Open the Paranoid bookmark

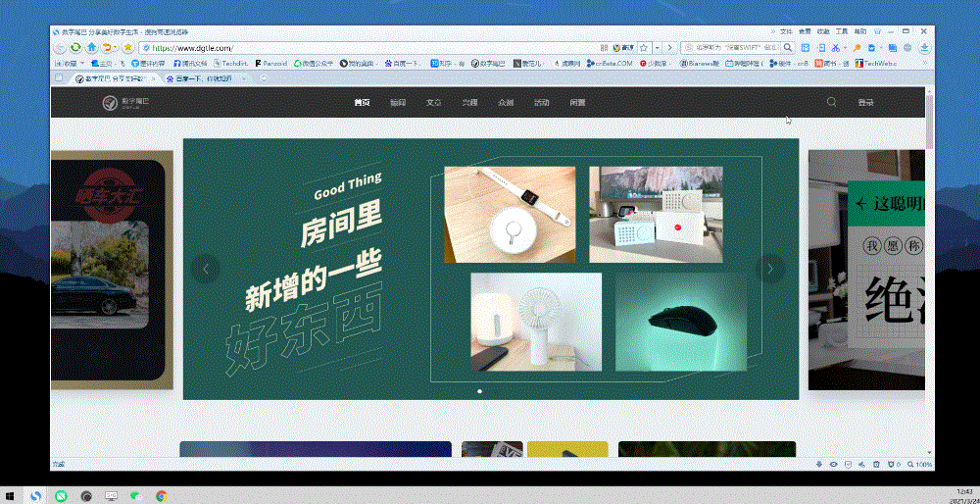[x=270, y=63]
